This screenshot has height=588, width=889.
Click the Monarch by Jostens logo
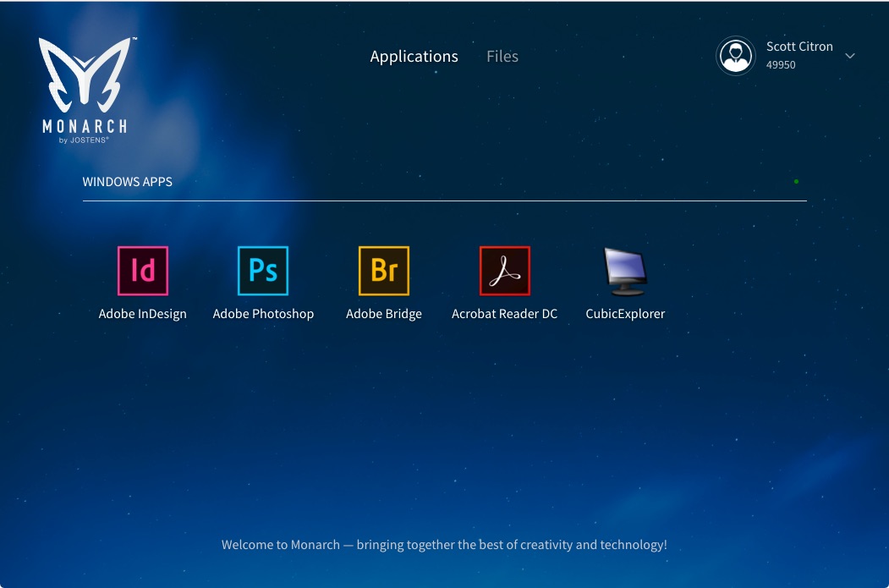pos(86,91)
